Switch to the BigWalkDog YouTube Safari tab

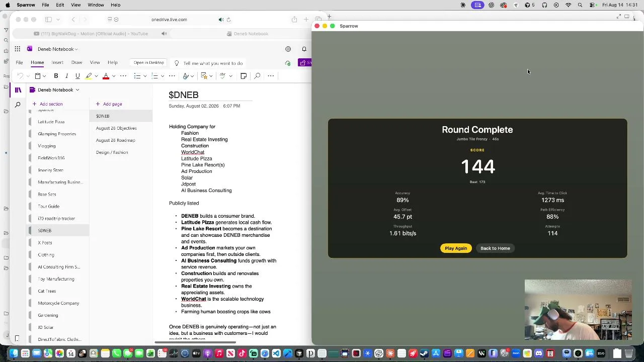[x=91, y=34]
